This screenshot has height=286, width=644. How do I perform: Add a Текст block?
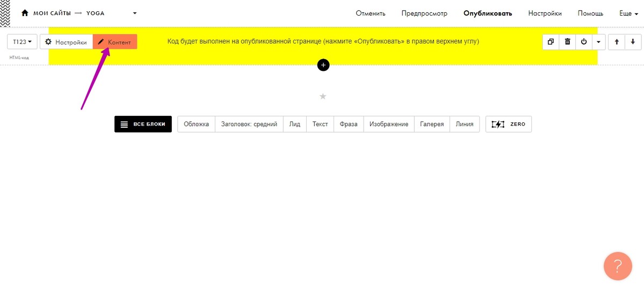point(320,124)
